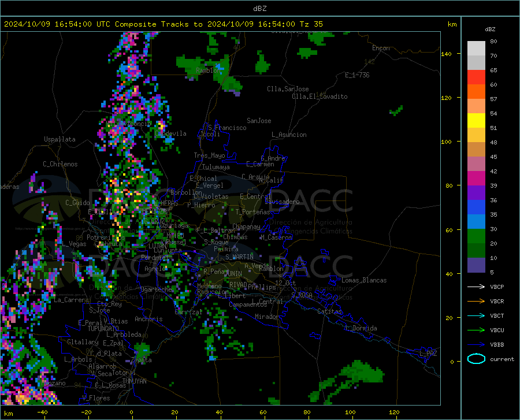Image resolution: width=520 pixels, height=420 pixels.
Task: Click the 12_Oct location label
Action: (285, 283)
